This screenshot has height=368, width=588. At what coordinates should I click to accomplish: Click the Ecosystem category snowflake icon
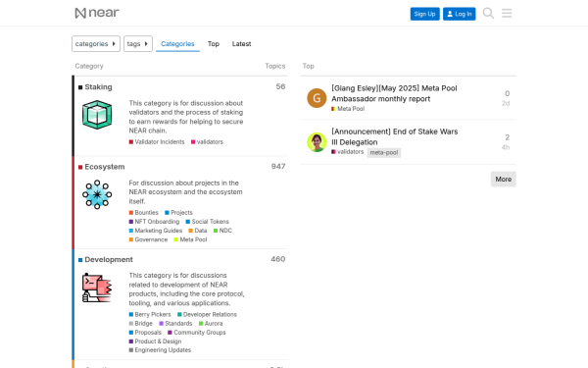click(97, 194)
